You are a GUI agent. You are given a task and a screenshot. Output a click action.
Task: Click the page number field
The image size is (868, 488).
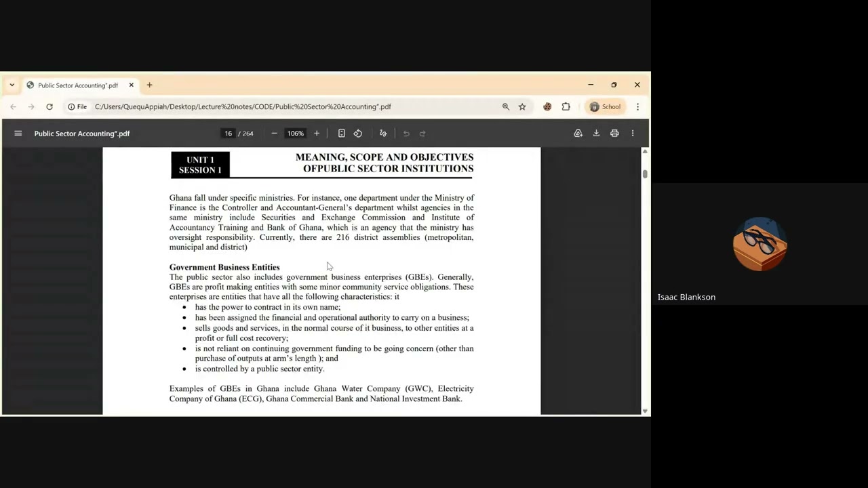pos(228,134)
